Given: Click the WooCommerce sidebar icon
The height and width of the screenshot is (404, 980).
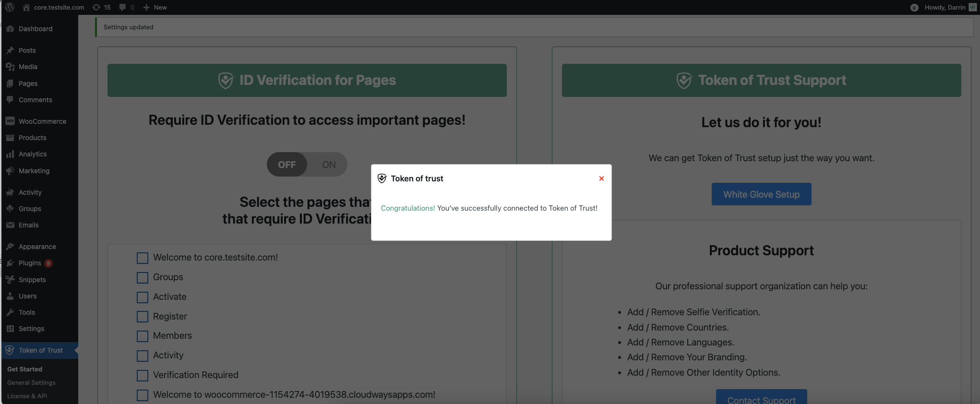Looking at the screenshot, I should (x=10, y=121).
